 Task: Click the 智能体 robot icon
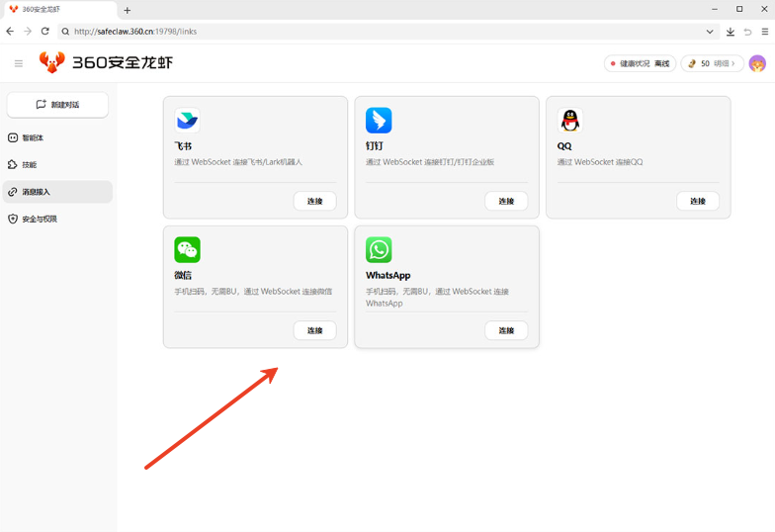click(13, 138)
